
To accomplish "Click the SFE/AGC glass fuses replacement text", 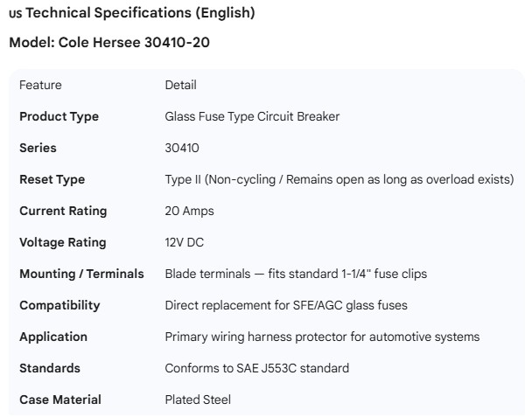I will pyautogui.click(x=285, y=305).
